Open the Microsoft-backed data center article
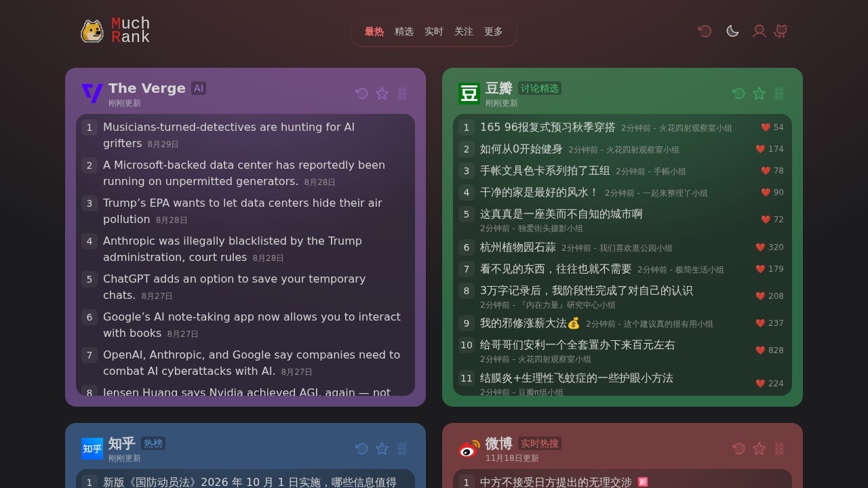Viewport: 868px width, 488px height. tap(244, 173)
